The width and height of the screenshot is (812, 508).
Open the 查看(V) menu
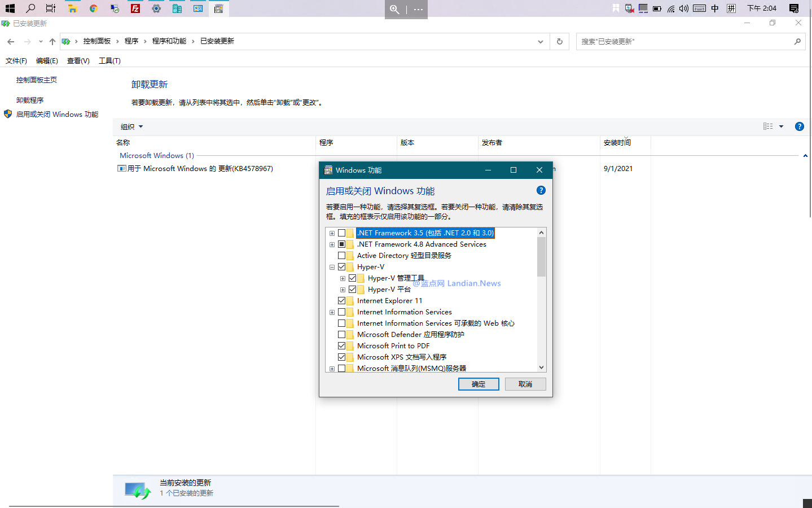pos(78,61)
